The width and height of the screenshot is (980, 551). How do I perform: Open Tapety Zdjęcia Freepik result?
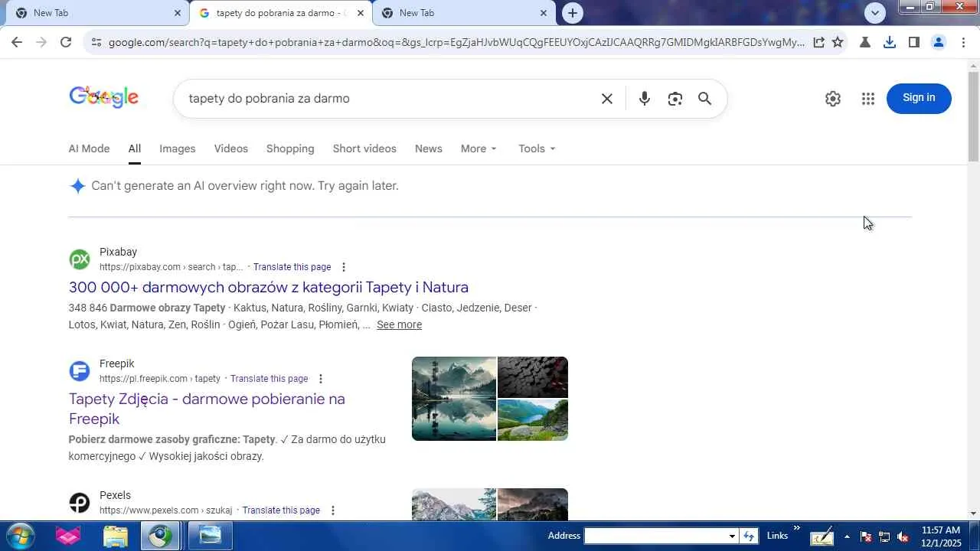pyautogui.click(x=207, y=409)
